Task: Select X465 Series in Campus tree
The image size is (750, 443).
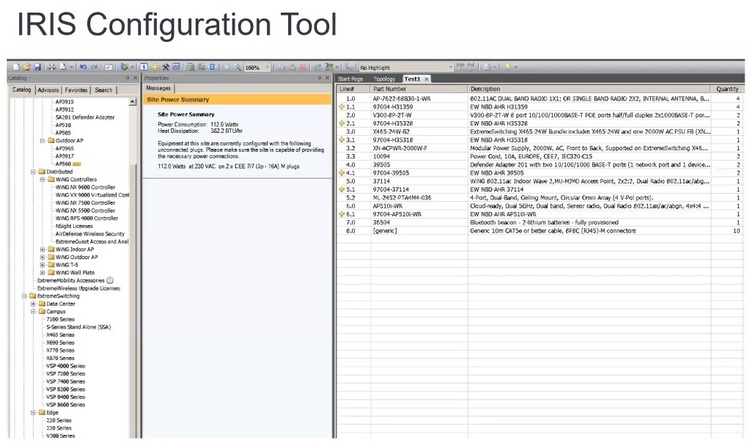Action: point(60,335)
